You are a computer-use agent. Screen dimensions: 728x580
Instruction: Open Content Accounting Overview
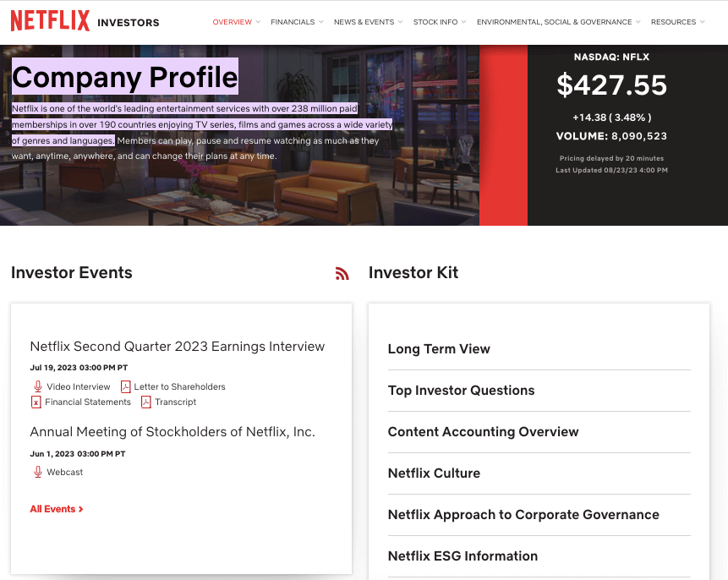484,431
